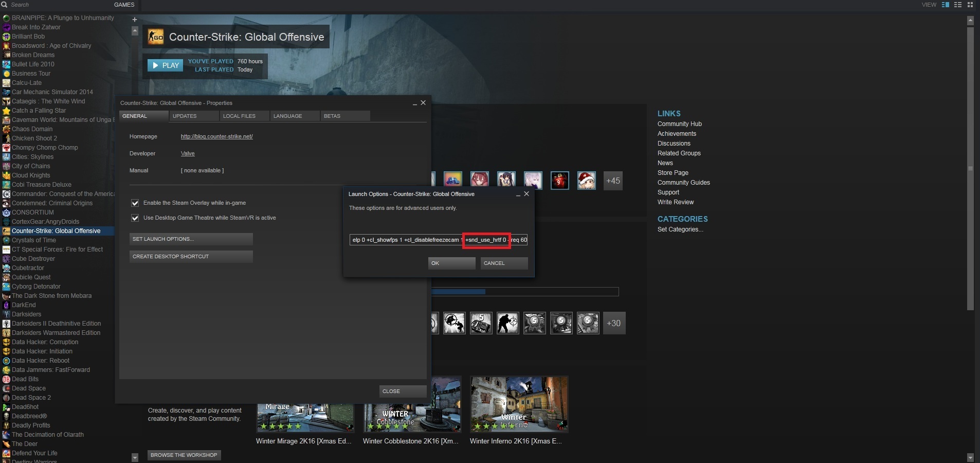Viewport: 980px width, 463px height.
Task: Switch to the UPDATES tab
Action: pyautogui.click(x=194, y=116)
